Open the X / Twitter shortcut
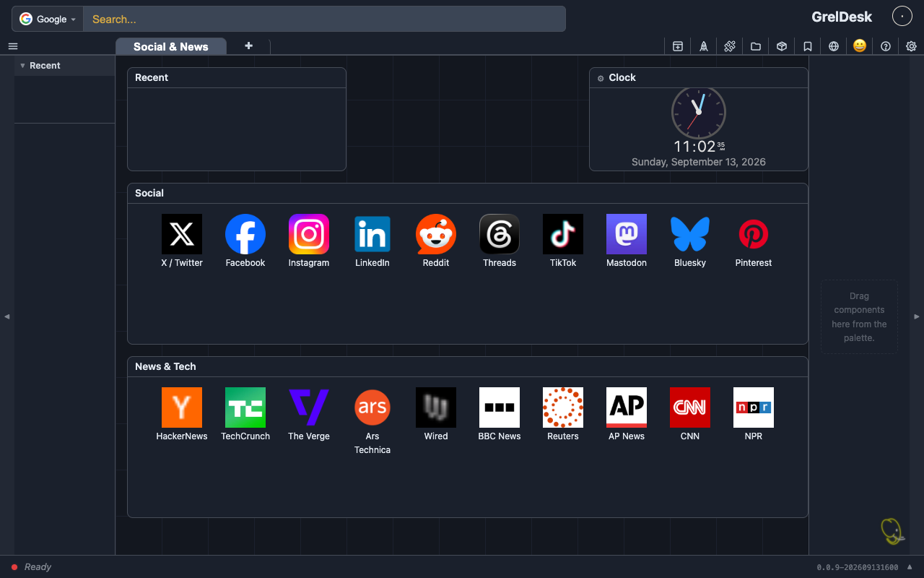This screenshot has width=924, height=578. click(x=182, y=241)
